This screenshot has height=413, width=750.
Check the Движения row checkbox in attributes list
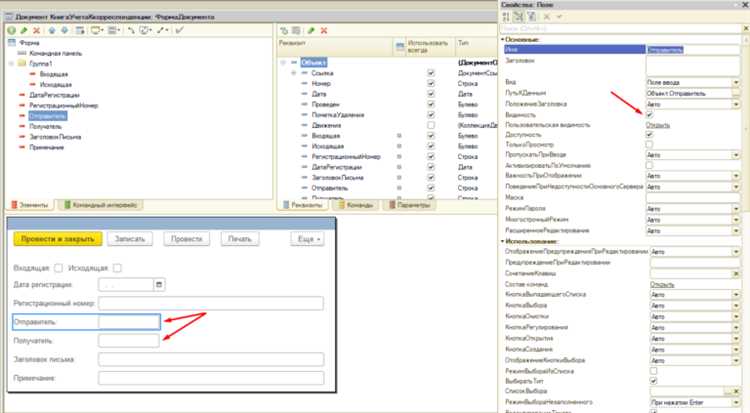click(x=431, y=125)
